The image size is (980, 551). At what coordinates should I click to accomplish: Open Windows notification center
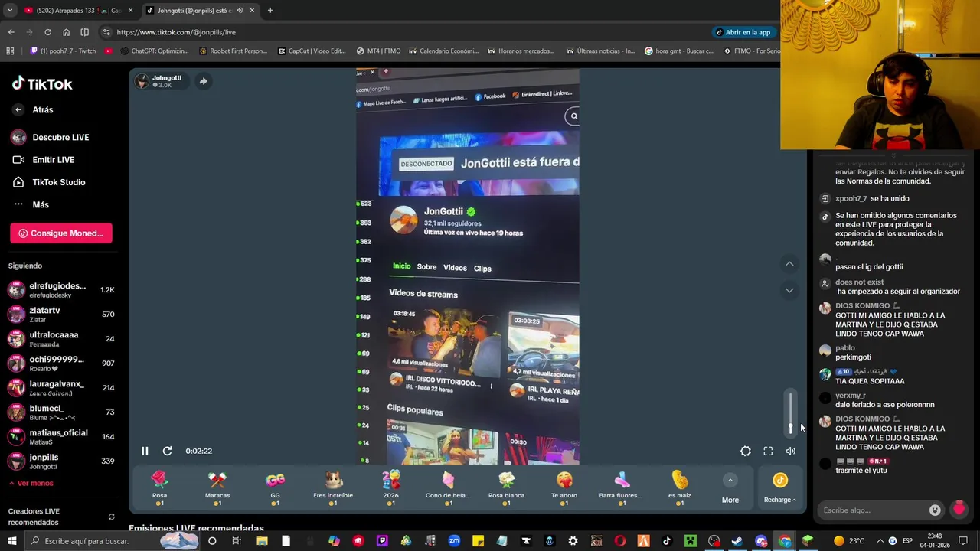click(x=963, y=541)
